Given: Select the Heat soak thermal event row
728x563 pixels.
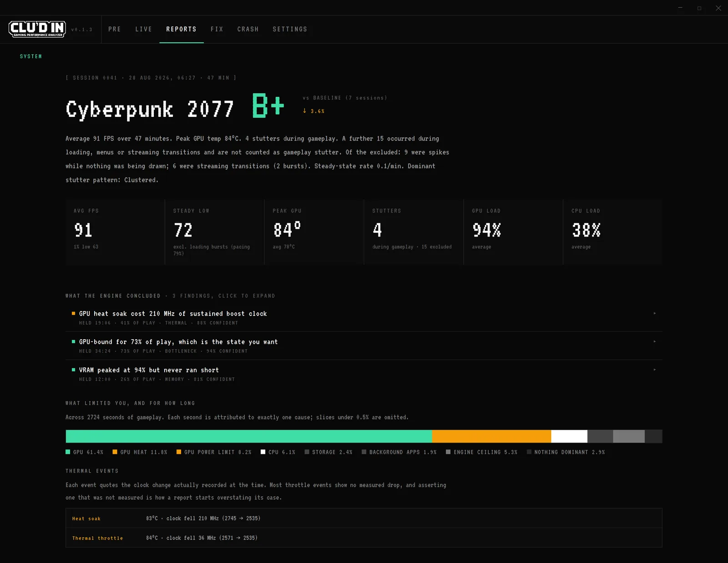Looking at the screenshot, I should (364, 518).
